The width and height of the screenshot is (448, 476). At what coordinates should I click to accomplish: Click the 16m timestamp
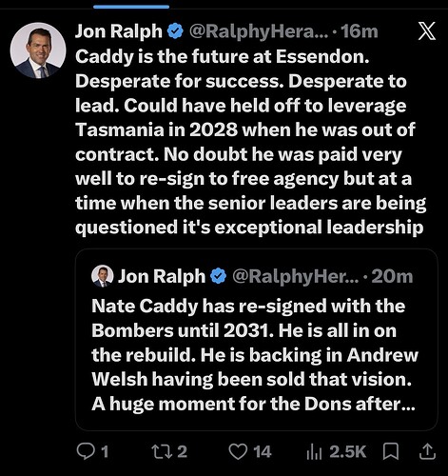tap(360, 31)
